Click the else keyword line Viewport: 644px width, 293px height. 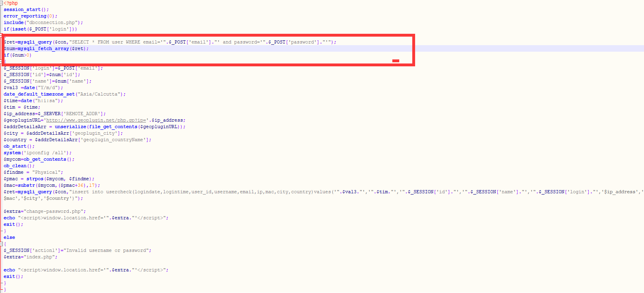9,238
